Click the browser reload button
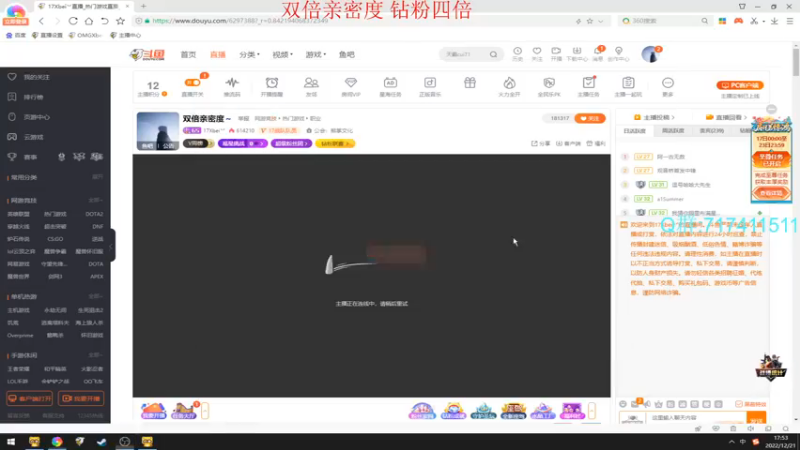The height and width of the screenshot is (450, 800). pyautogui.click(x=73, y=21)
